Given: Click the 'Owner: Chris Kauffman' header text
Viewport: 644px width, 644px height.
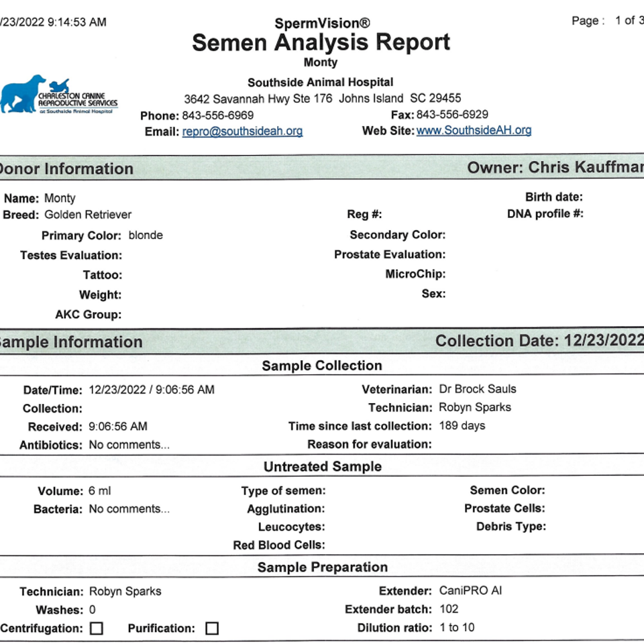Looking at the screenshot, I should [x=555, y=167].
